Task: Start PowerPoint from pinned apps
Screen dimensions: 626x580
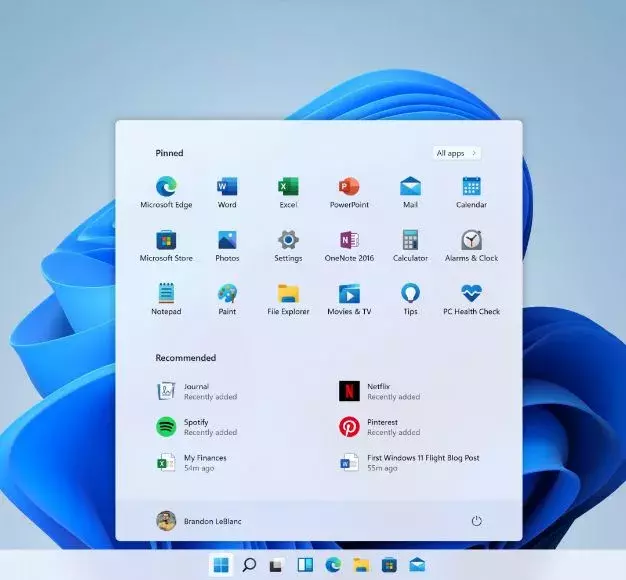Action: tap(349, 192)
